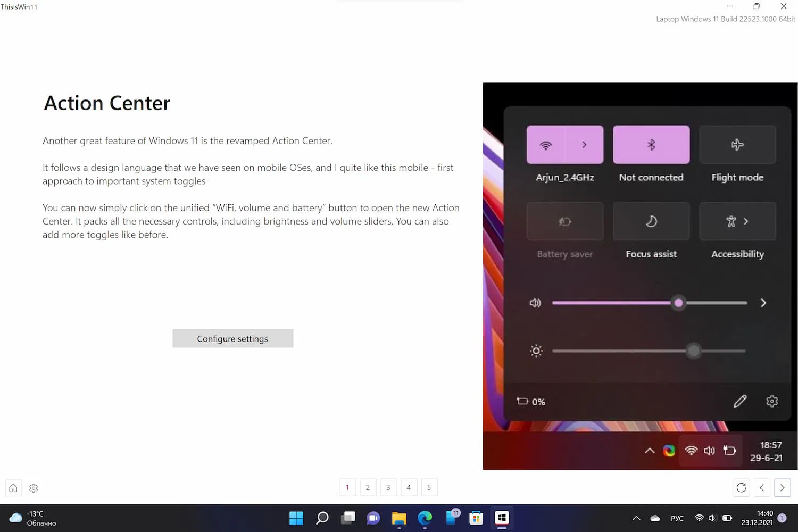Click the hidden-icons chevron in the preview's taskbar
Screen dimensions: 798x532
coord(650,451)
